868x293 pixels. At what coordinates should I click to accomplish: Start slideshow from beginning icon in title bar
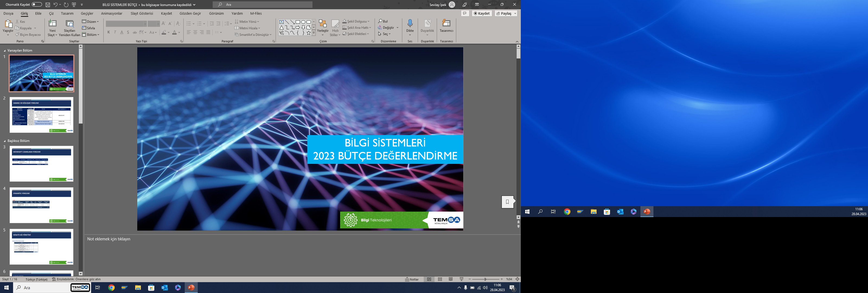(x=74, y=5)
